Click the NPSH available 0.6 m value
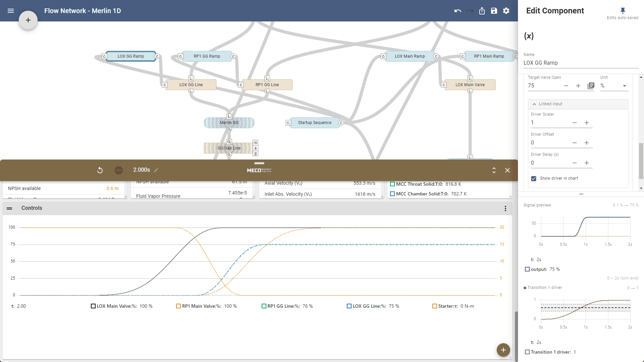 point(112,188)
